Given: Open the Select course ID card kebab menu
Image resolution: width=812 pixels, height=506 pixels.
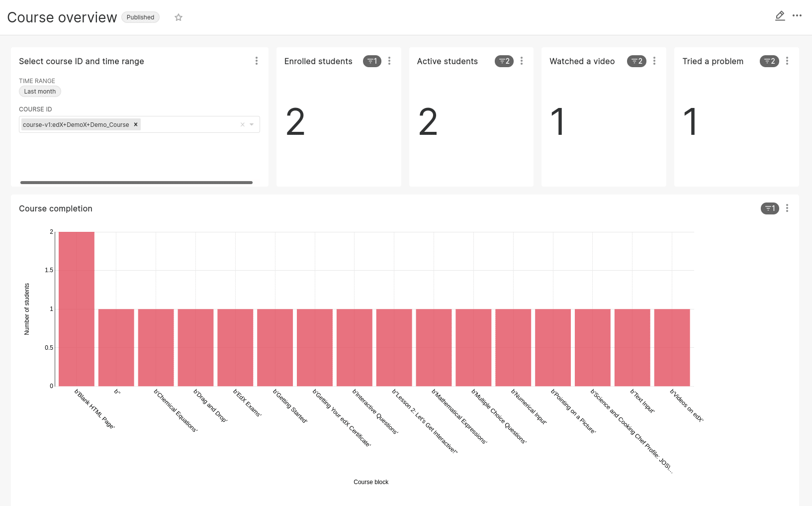Looking at the screenshot, I should 257,61.
